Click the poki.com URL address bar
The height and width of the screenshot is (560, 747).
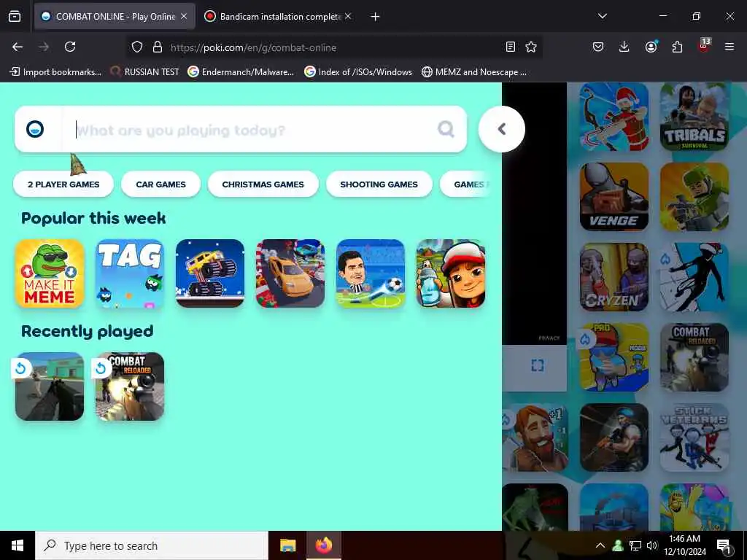(x=333, y=47)
